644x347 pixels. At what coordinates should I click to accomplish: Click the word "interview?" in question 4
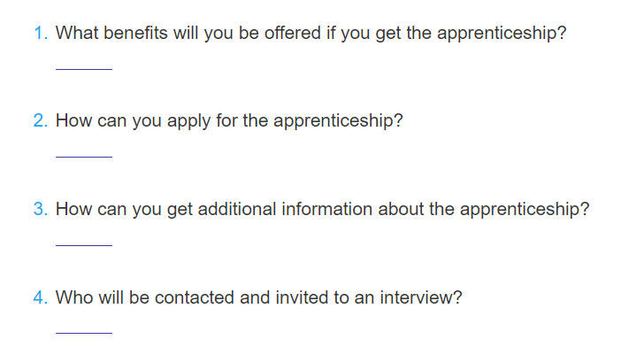pyautogui.click(x=421, y=297)
